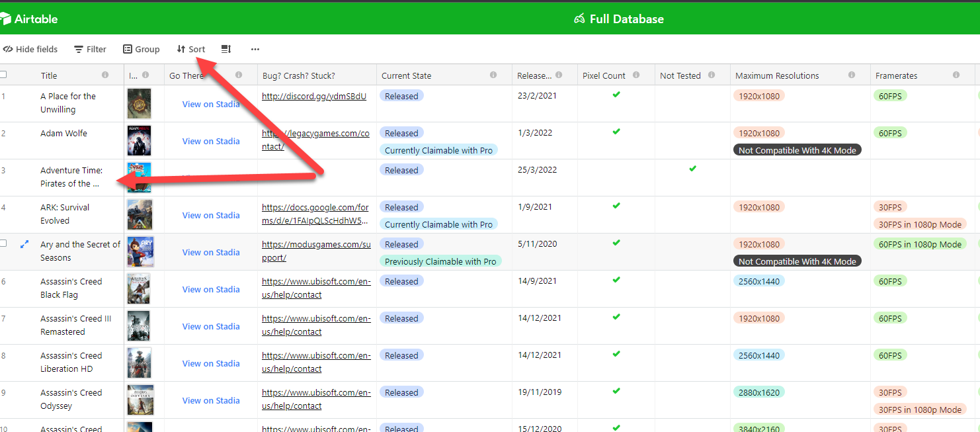Click the Pixel Count info icon

636,75
